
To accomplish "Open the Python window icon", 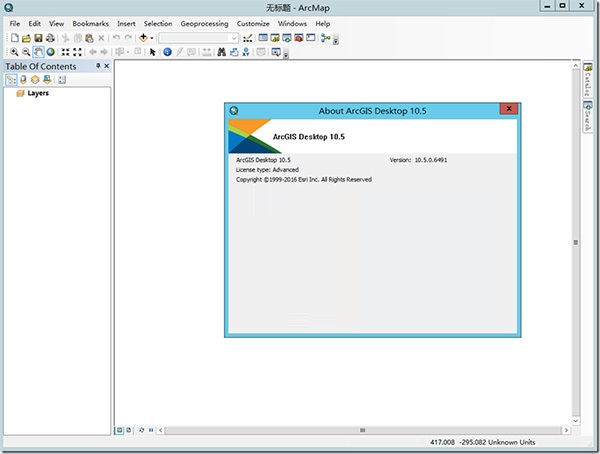I will (311, 38).
